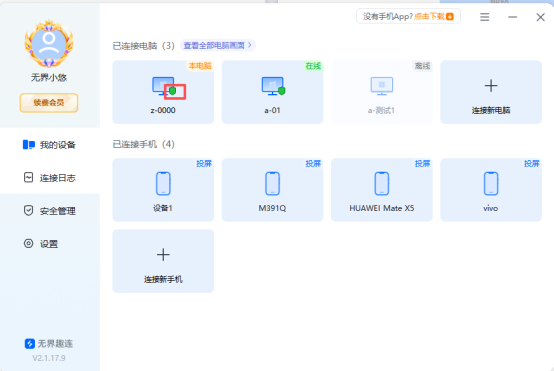Click the 离线 status tag on a-测试1

coord(422,66)
